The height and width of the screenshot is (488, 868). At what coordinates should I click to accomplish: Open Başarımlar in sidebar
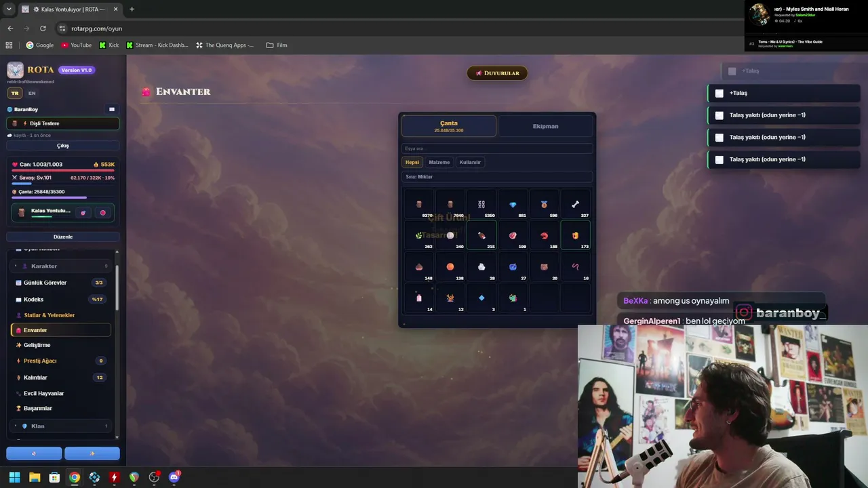(x=61, y=408)
